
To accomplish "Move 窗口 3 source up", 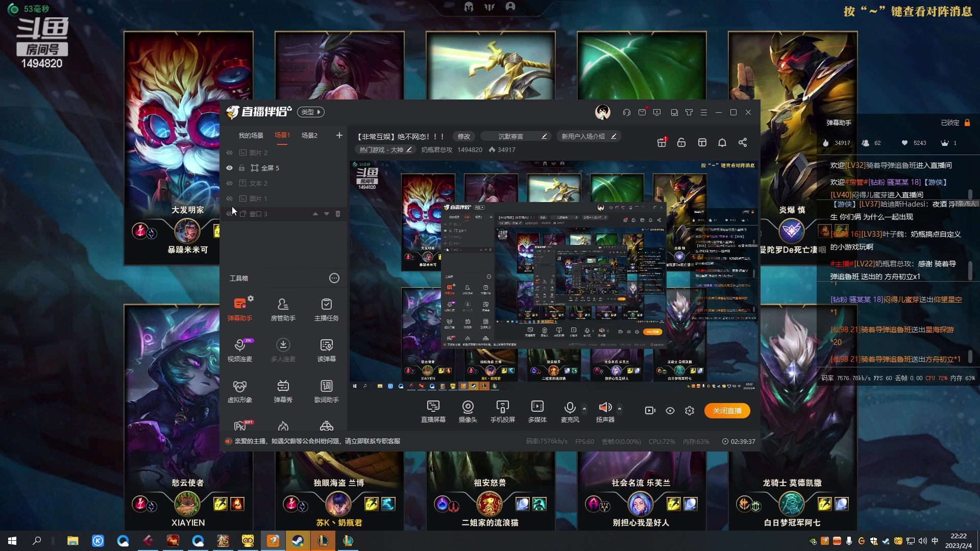I will coord(315,214).
